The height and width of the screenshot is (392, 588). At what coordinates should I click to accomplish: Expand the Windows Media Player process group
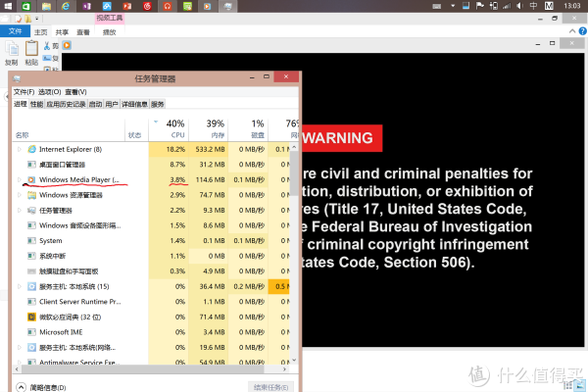[20, 179]
